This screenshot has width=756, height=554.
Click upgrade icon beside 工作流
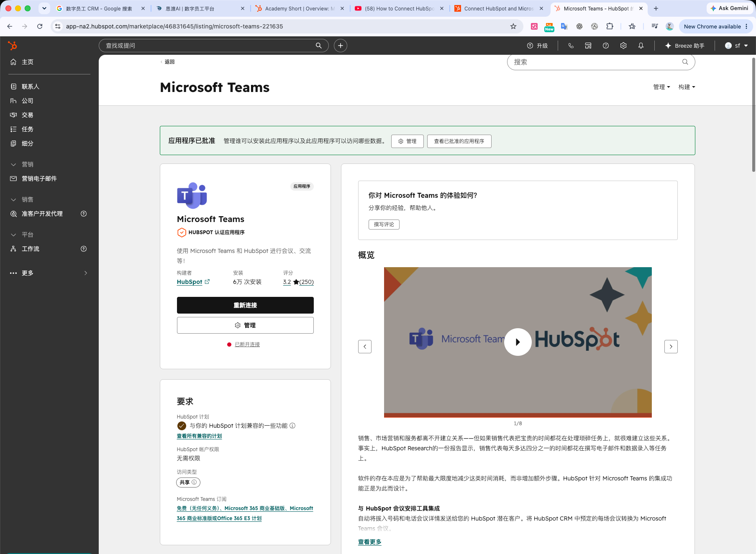(x=84, y=249)
